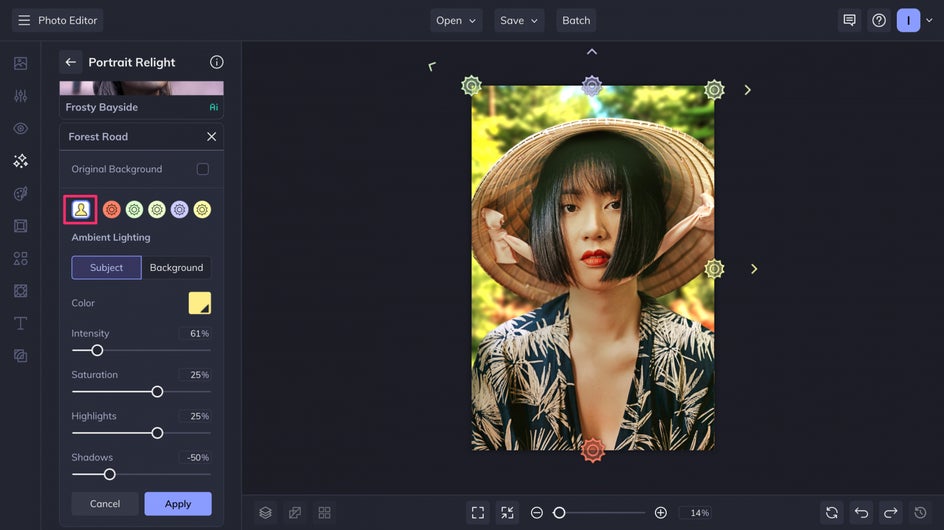The height and width of the screenshot is (530, 944).
Task: Open the help question mark icon
Action: click(x=879, y=20)
